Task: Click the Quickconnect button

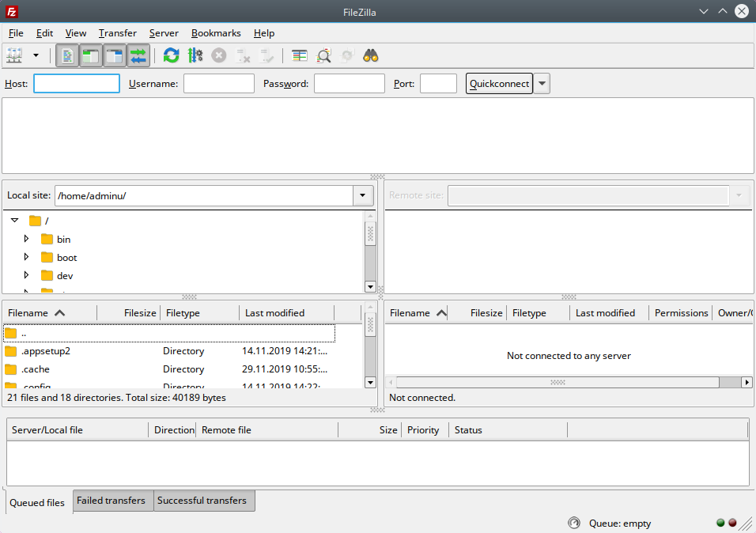Action: [x=499, y=84]
